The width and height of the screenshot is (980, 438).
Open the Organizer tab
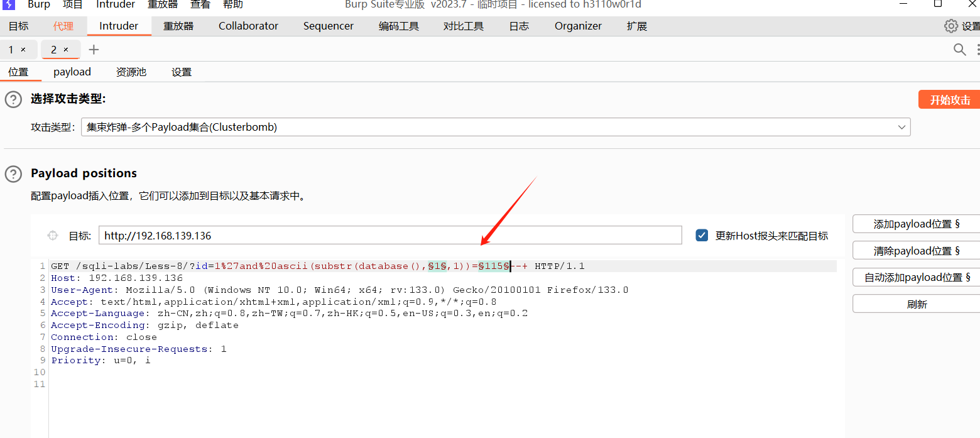tap(578, 26)
